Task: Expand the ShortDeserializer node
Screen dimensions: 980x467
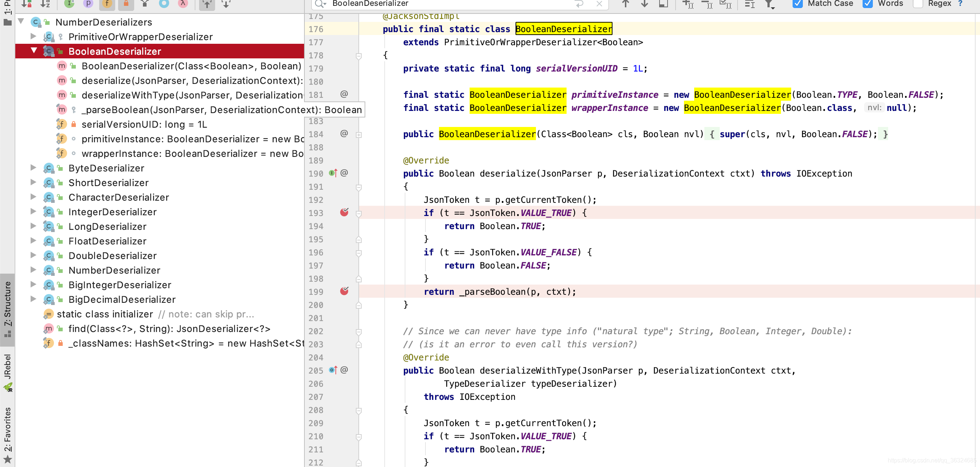Action: coord(34,182)
